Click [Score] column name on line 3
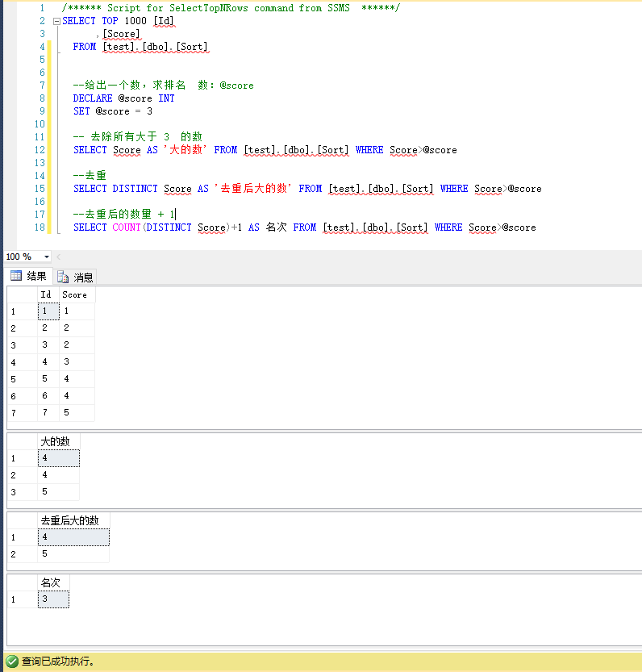 (121, 34)
